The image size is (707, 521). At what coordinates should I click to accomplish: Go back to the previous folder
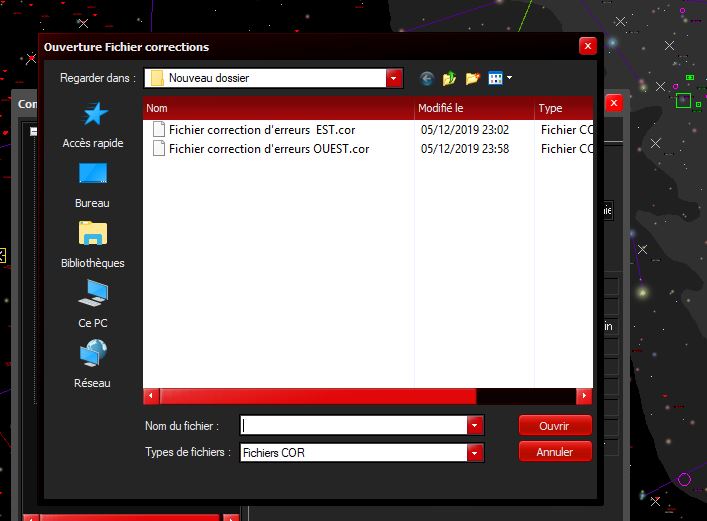(427, 78)
